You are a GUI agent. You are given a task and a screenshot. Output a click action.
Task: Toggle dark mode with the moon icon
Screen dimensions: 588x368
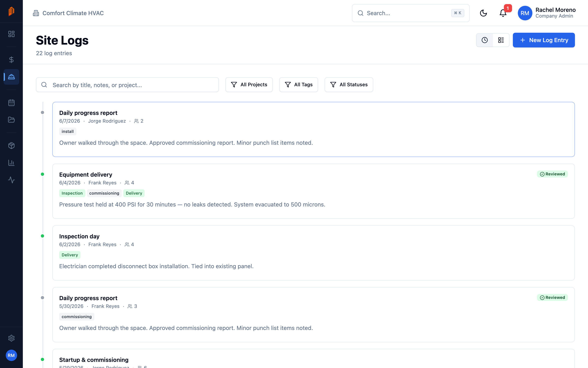point(483,13)
